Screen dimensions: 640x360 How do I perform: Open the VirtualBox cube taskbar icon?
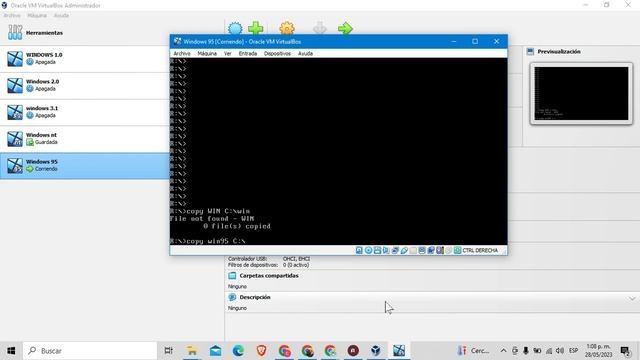tap(376, 351)
